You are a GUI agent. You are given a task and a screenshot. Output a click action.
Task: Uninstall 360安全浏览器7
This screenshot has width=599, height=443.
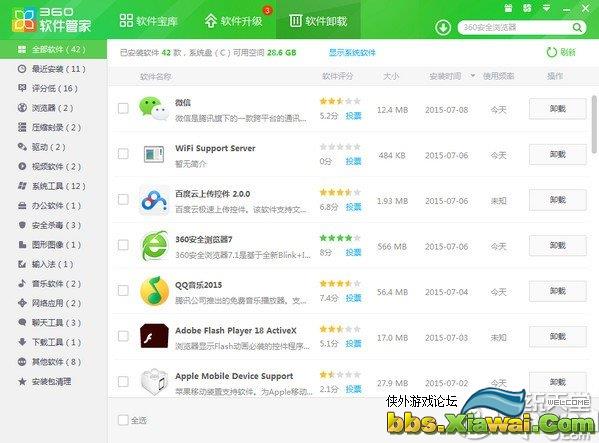[557, 245]
